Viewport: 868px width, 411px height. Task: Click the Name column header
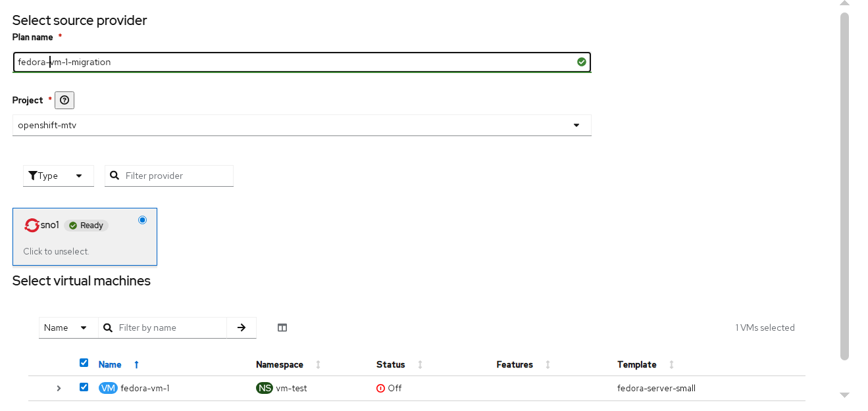click(x=110, y=364)
